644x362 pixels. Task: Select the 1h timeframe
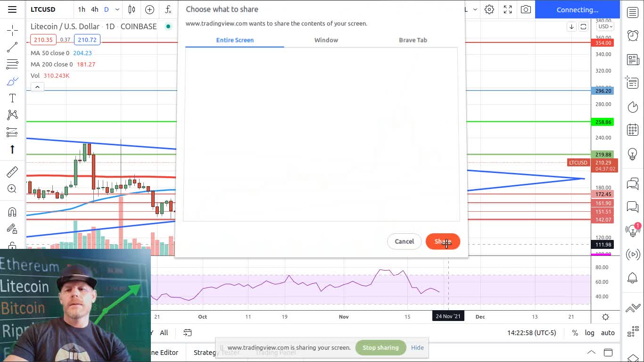click(82, 9)
